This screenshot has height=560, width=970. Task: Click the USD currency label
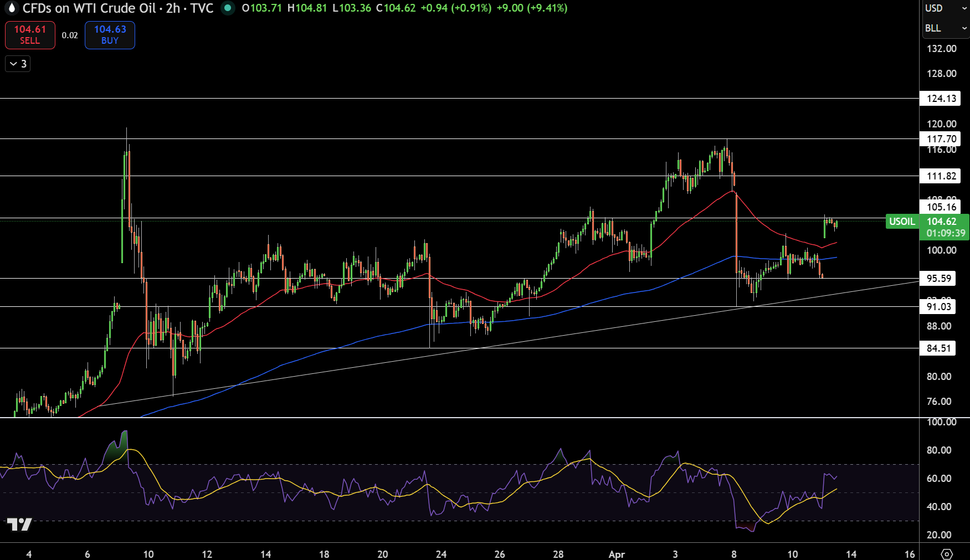(934, 8)
